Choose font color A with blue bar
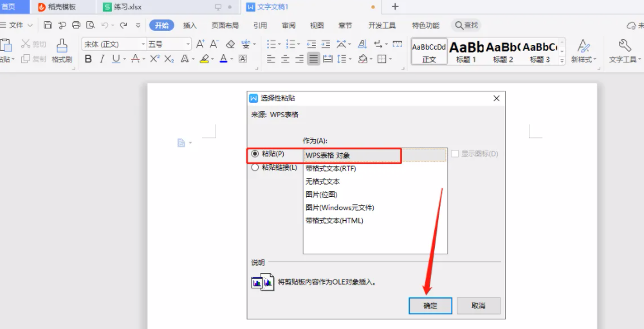Viewport: 644px width, 329px height. tap(223, 59)
